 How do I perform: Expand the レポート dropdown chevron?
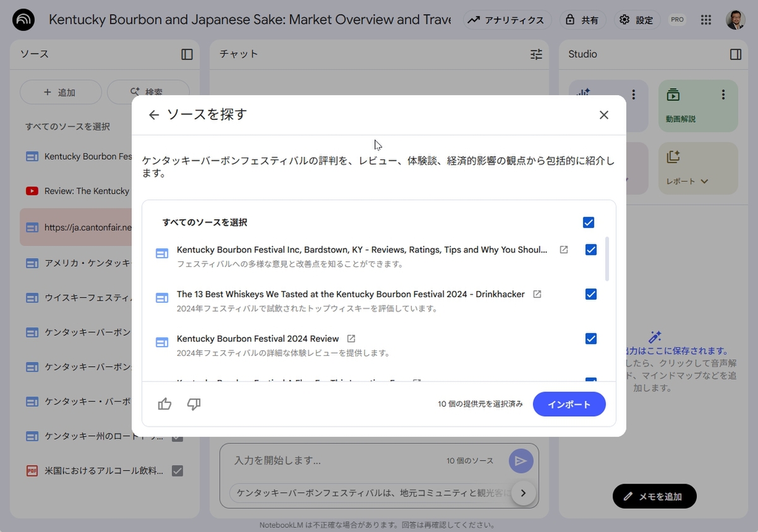(x=705, y=182)
